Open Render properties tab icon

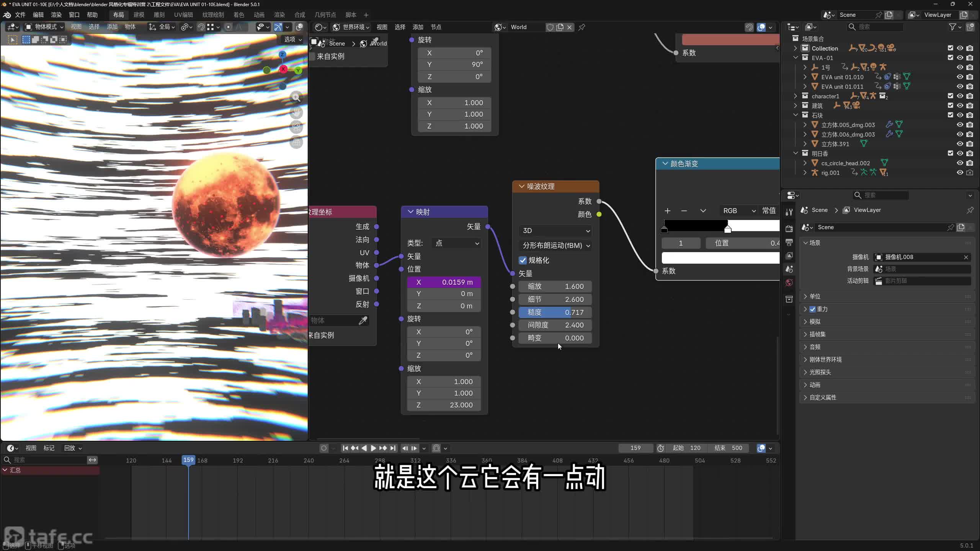pyautogui.click(x=789, y=228)
